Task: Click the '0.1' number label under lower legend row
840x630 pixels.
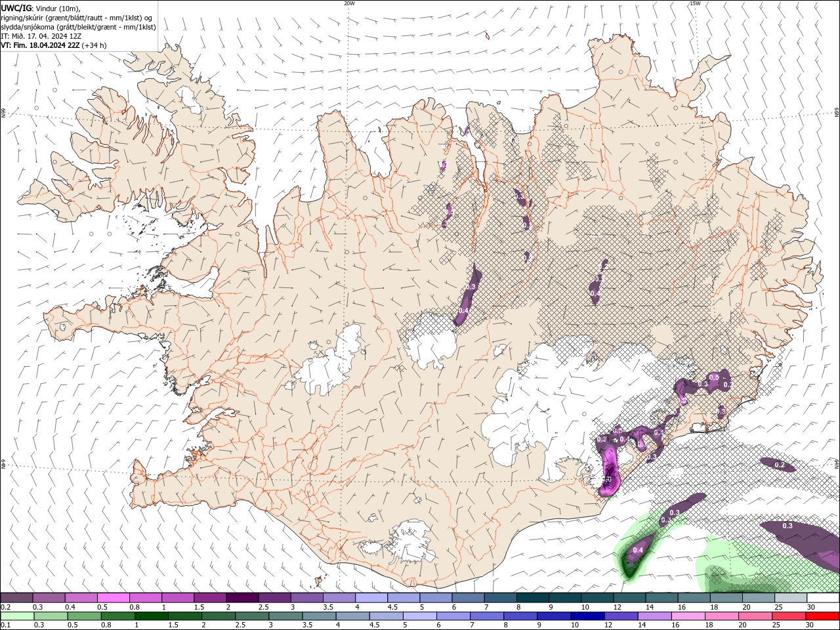Action: click(x=5, y=625)
